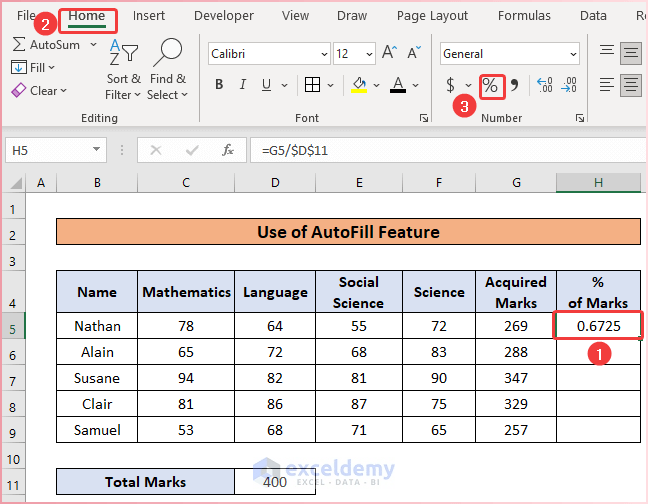Increase font size with larger A
The width and height of the screenshot is (648, 504).
click(x=389, y=52)
